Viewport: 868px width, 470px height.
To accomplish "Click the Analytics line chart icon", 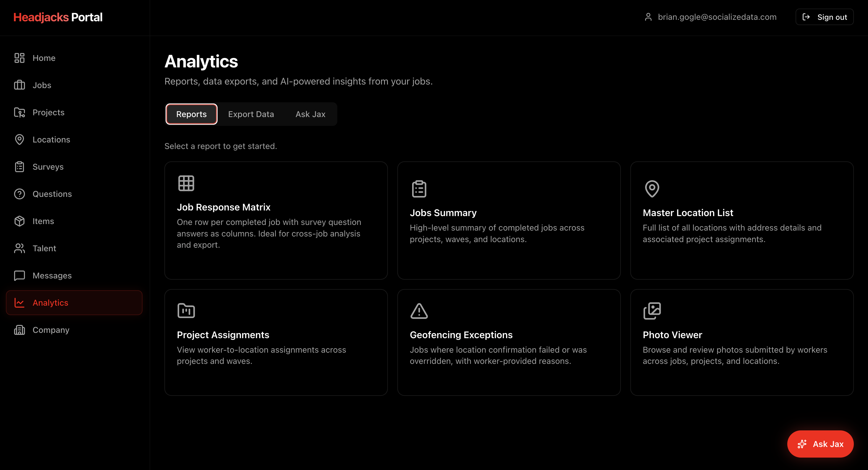I will tap(19, 303).
